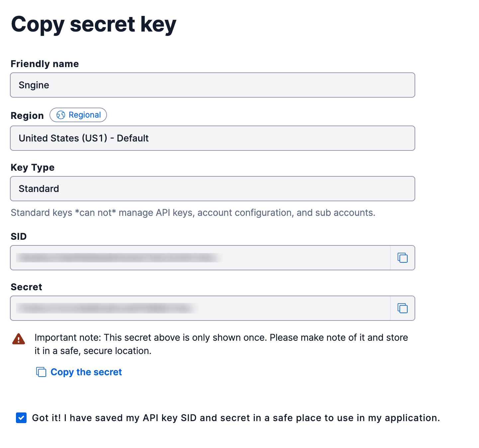Click the "Regional" badge label
Image resolution: width=479 pixels, height=448 pixels.
point(84,115)
